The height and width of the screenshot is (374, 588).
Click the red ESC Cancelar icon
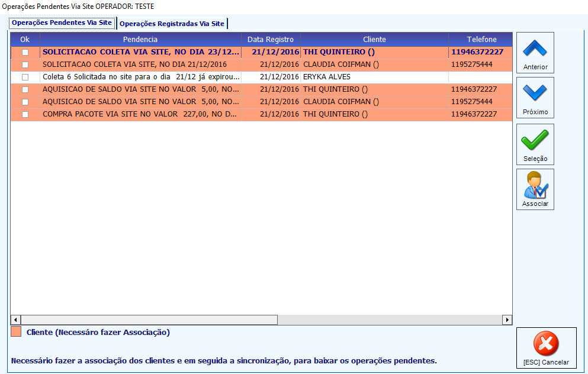tap(546, 343)
